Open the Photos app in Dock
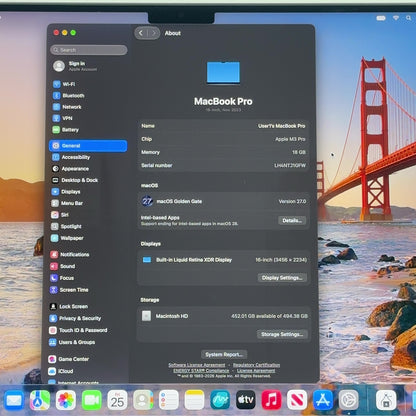 click(x=66, y=400)
